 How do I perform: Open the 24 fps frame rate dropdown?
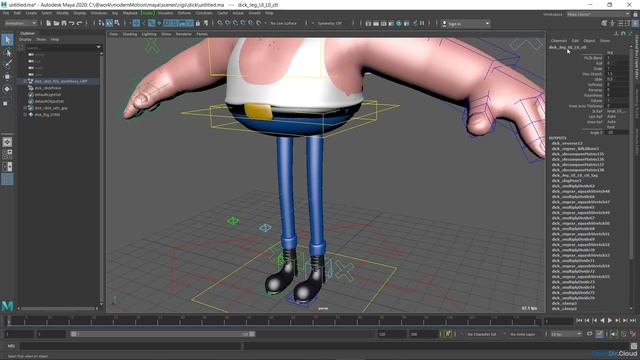coord(566,334)
